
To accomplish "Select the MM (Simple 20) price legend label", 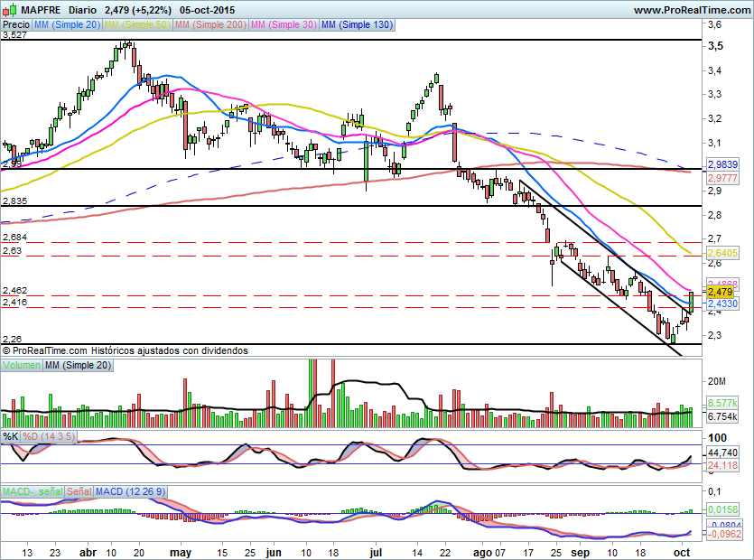I will click(x=67, y=24).
